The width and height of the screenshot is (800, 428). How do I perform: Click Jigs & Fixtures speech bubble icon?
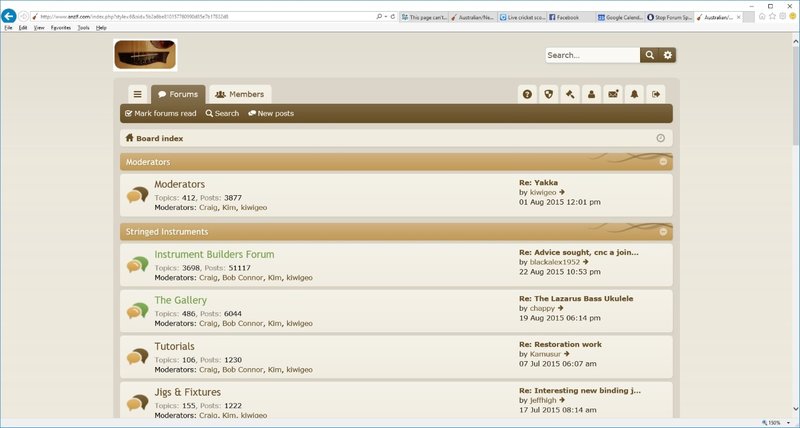[x=137, y=402]
